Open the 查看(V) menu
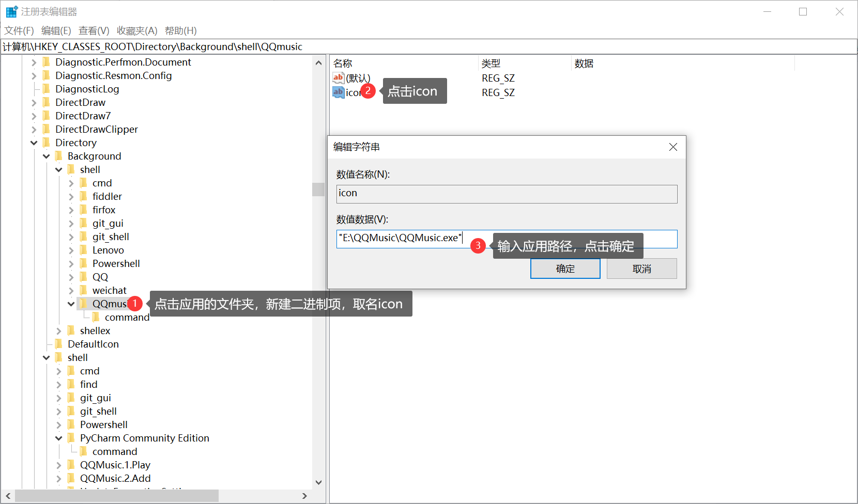Image resolution: width=858 pixels, height=504 pixels. tap(94, 30)
